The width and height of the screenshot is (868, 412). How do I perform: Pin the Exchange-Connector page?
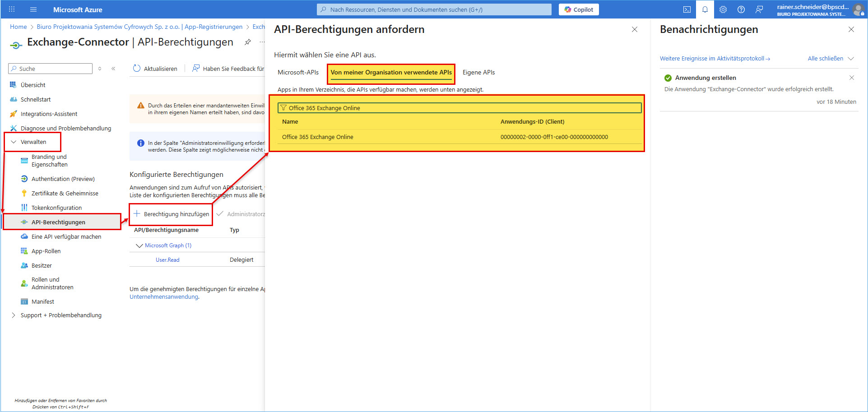tap(248, 42)
